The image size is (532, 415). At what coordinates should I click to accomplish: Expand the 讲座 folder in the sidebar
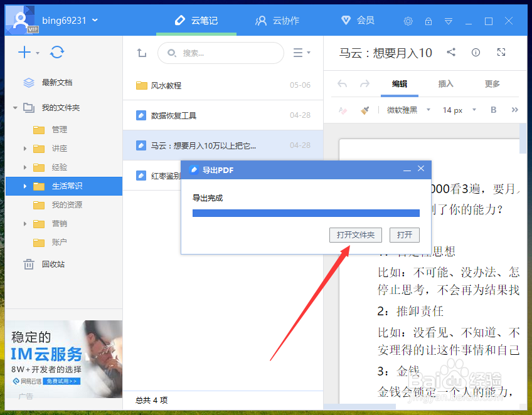tap(24, 149)
